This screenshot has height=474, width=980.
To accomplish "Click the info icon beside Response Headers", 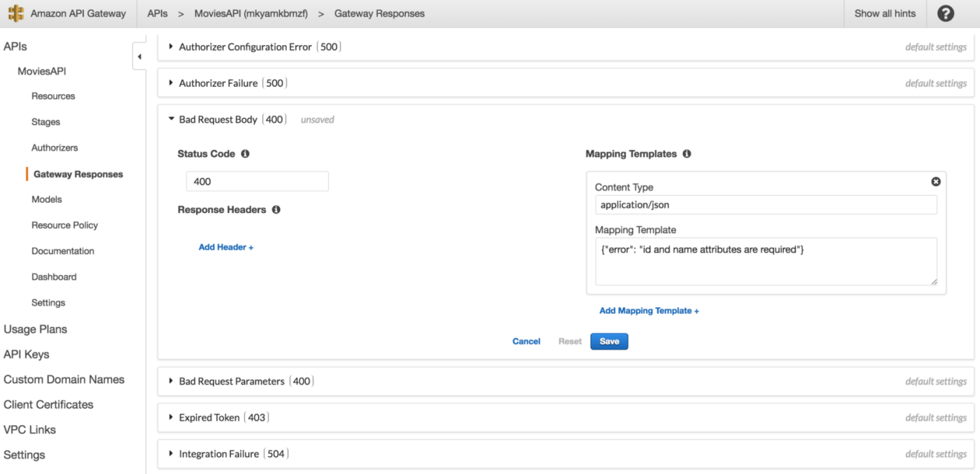I will [x=276, y=210].
